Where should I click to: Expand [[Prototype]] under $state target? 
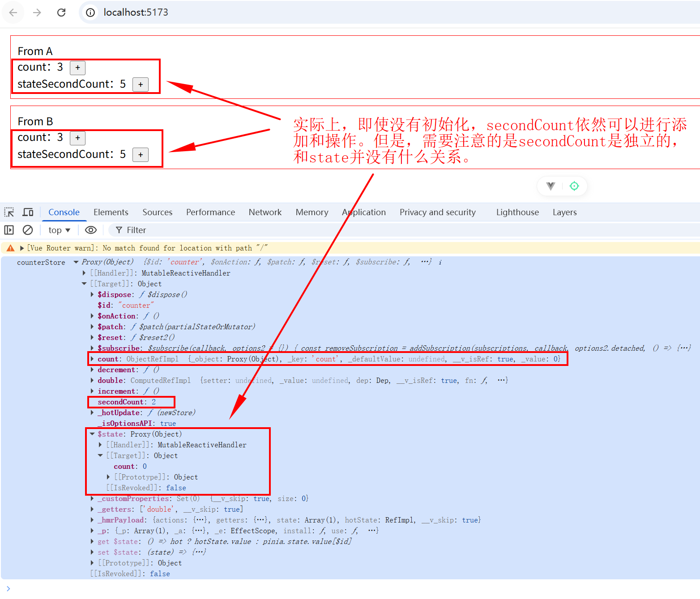tap(108, 477)
